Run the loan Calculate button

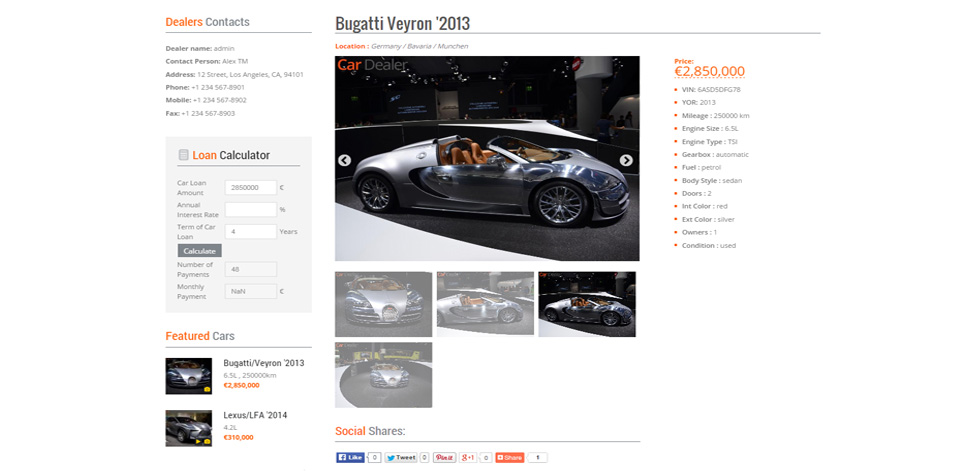click(x=199, y=250)
